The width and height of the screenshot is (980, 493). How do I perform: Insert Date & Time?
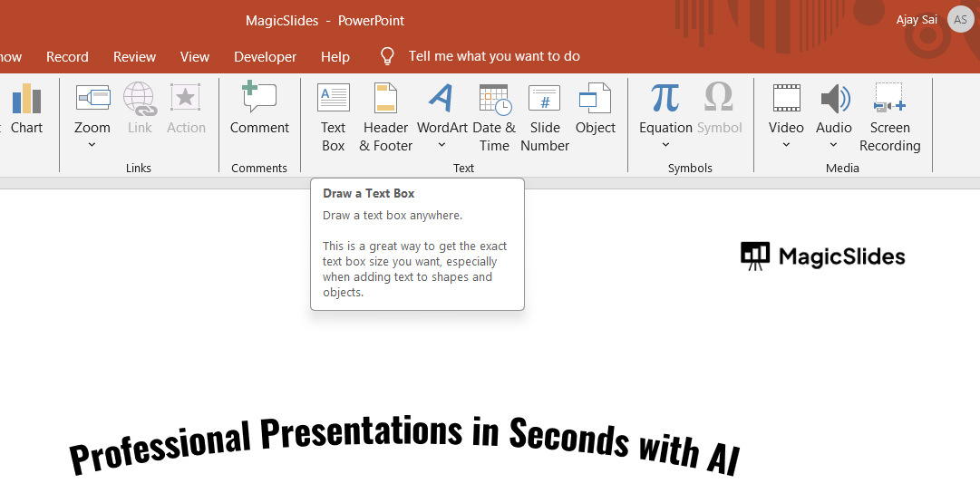click(x=494, y=118)
